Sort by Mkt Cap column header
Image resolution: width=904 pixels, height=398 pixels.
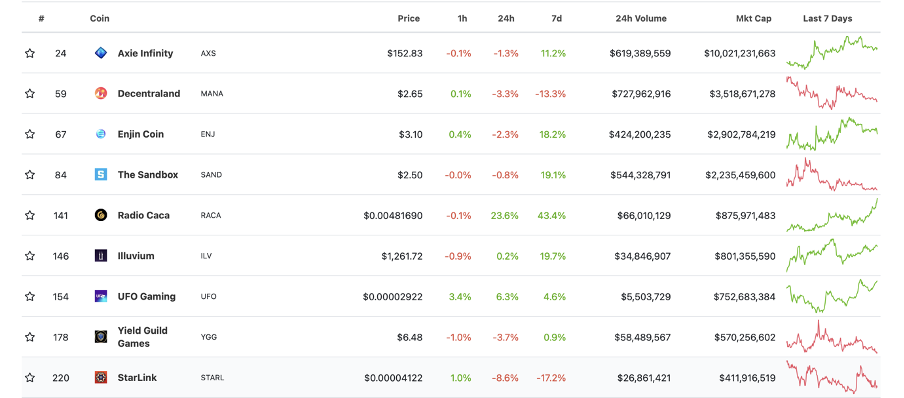754,18
